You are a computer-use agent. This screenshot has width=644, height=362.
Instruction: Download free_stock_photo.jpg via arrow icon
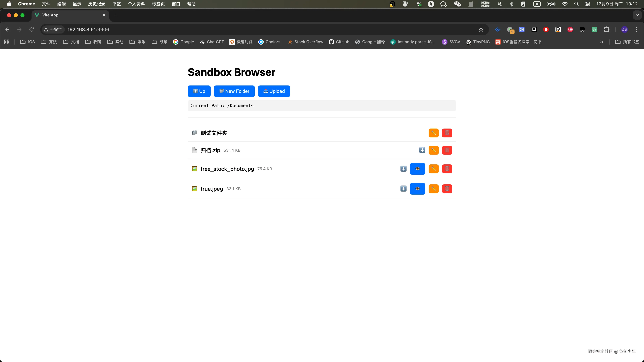click(403, 169)
